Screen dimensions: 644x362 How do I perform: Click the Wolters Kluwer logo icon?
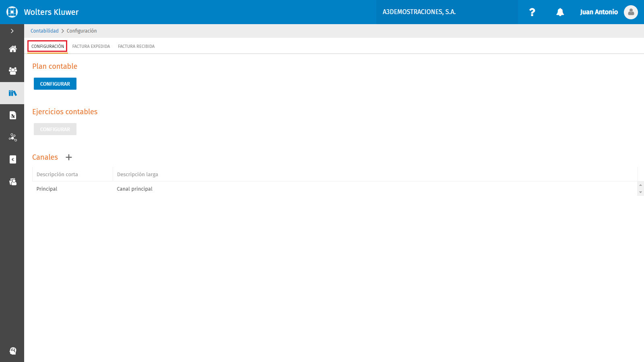(x=12, y=12)
